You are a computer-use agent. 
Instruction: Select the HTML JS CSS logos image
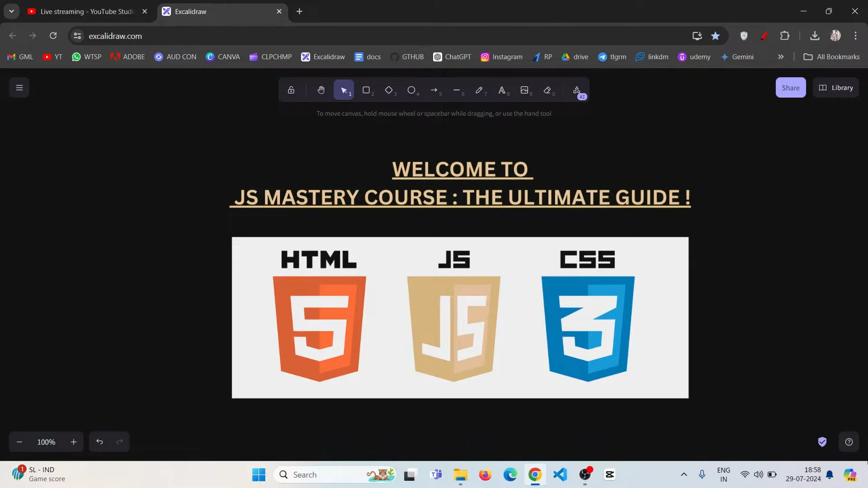[x=460, y=318]
